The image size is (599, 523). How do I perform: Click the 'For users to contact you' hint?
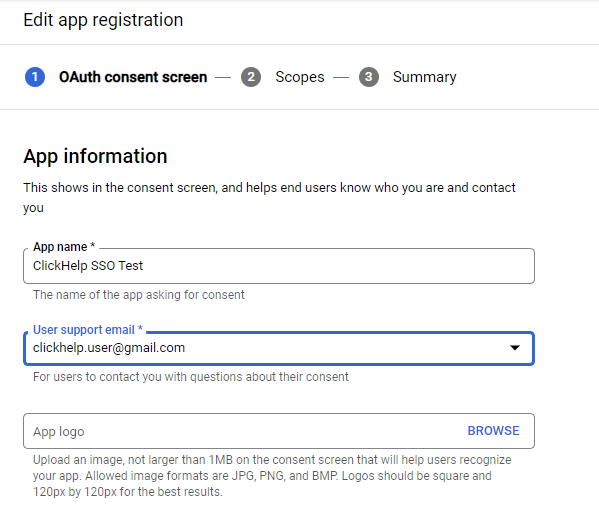point(191,377)
